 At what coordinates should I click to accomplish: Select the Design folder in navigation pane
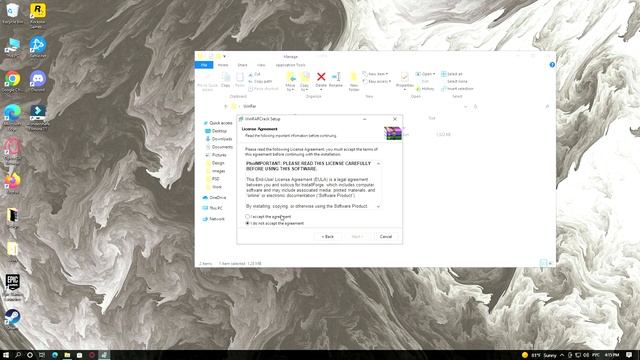click(x=216, y=163)
